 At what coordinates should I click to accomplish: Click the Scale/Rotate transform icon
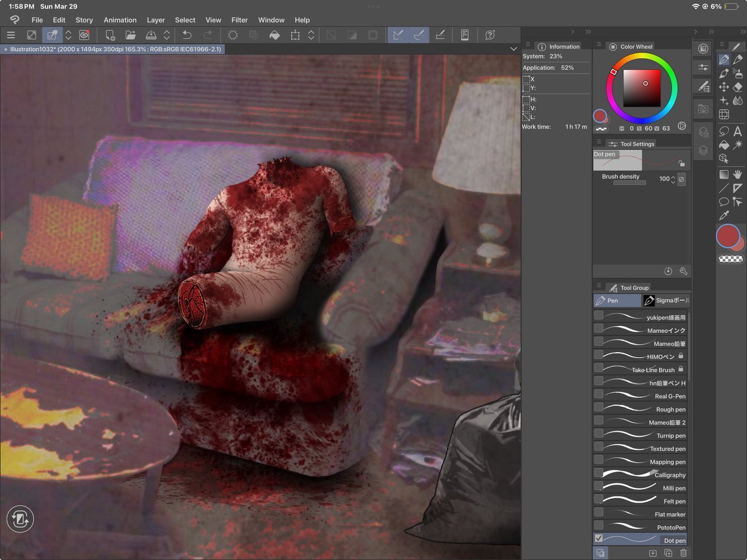[x=295, y=35]
